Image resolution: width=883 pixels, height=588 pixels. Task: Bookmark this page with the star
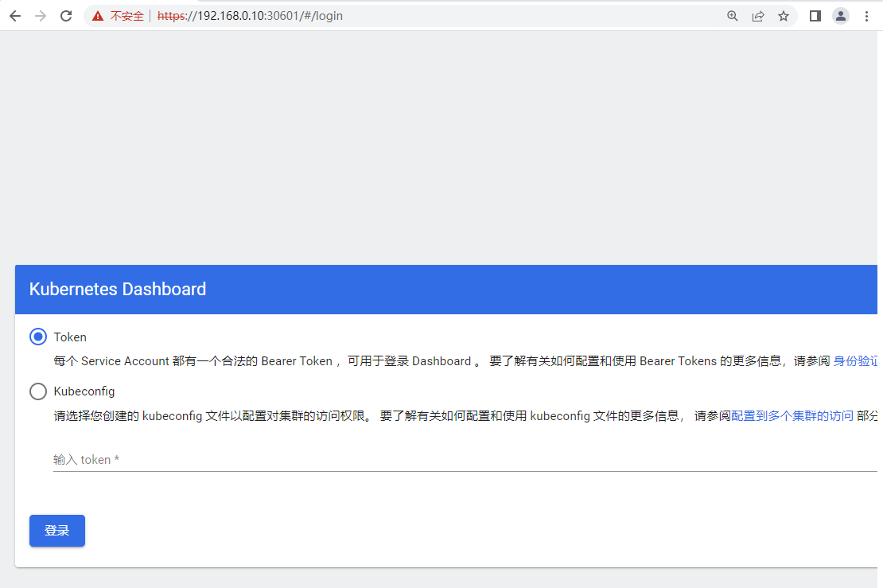784,16
